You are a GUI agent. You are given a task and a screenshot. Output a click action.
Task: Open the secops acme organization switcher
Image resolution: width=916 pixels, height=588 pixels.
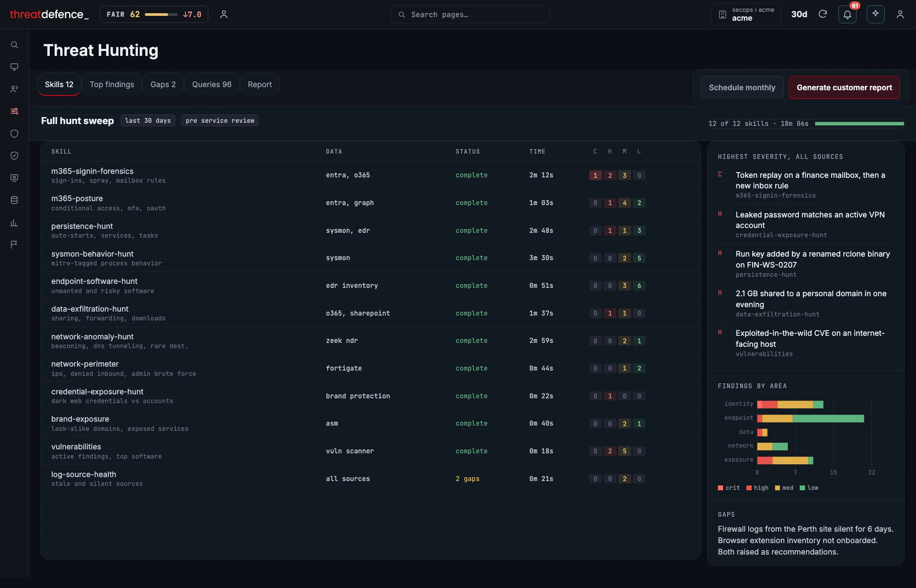[x=746, y=15]
